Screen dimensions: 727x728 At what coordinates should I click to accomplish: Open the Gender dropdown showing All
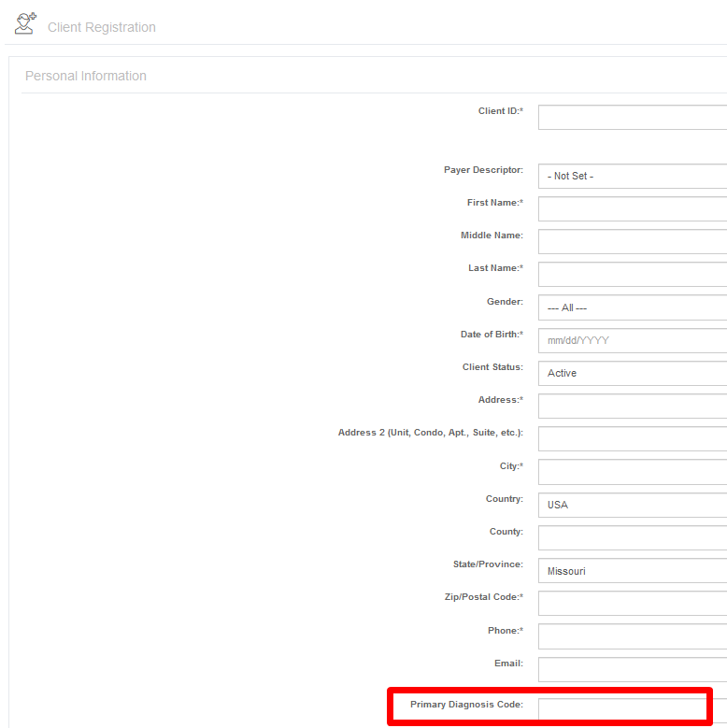pyautogui.click(x=633, y=307)
